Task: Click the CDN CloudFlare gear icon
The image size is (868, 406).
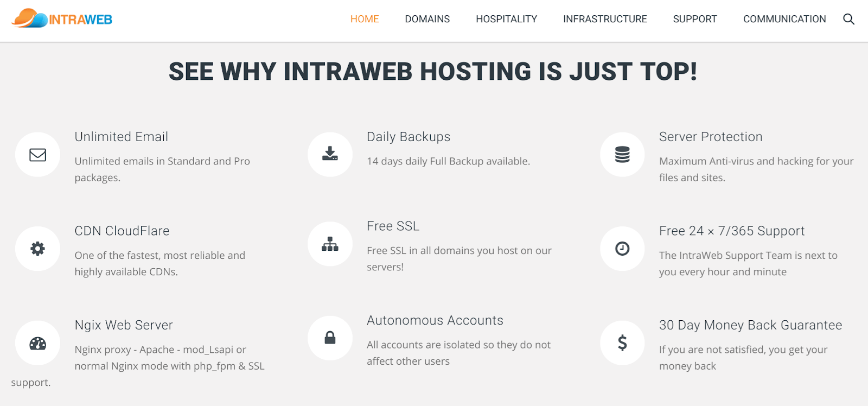Action: coord(37,249)
